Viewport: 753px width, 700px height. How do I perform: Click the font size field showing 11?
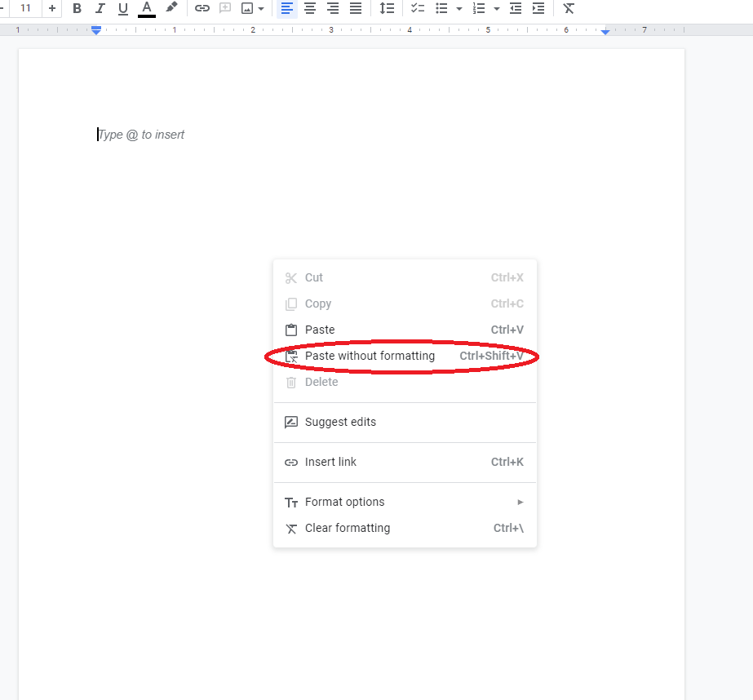(26, 8)
